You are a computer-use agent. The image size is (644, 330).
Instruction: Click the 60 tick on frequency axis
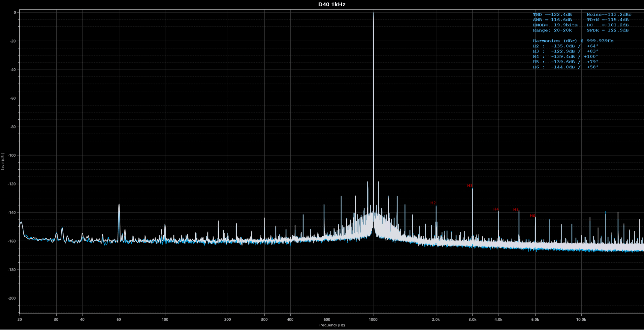pyautogui.click(x=119, y=320)
